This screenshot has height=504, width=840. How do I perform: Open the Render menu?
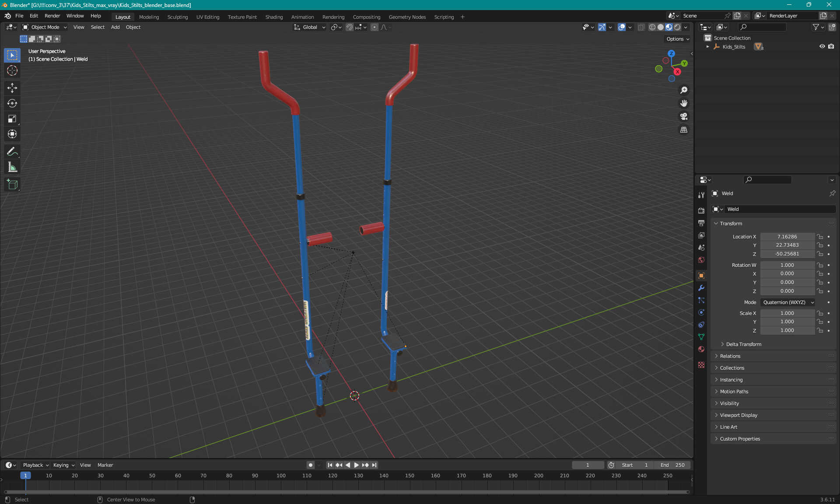coord(52,16)
